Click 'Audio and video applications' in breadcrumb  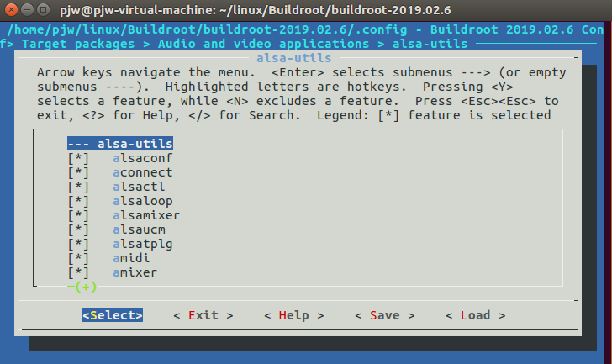point(263,44)
